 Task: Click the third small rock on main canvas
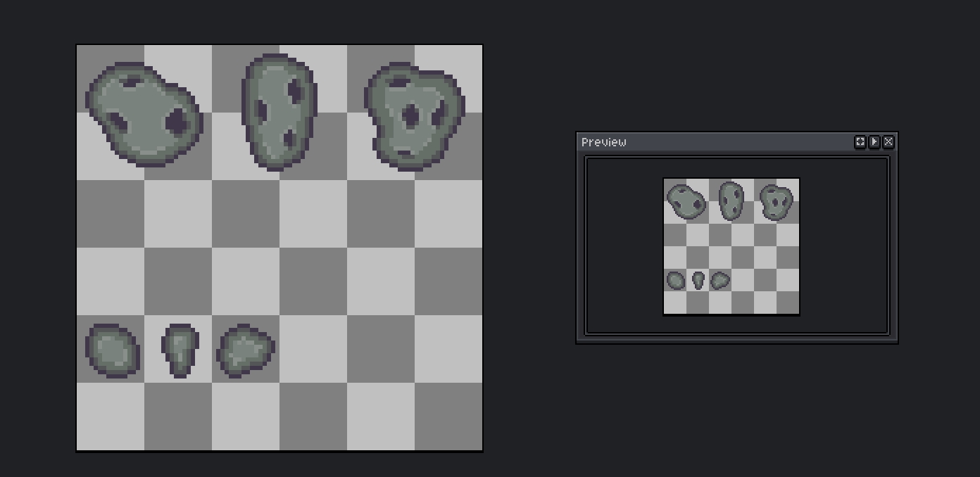(x=245, y=350)
